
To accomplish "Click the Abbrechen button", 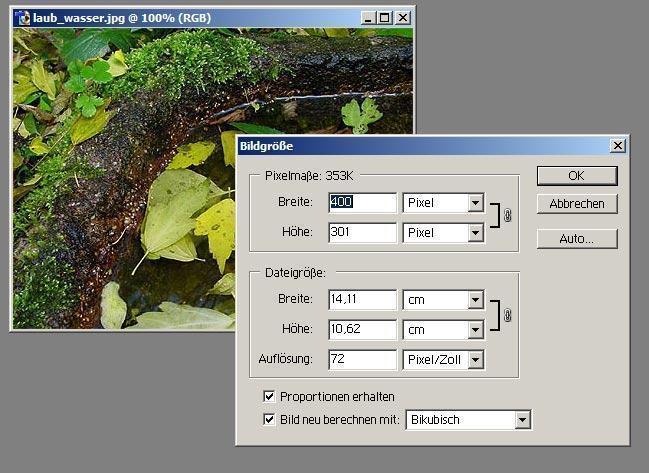I will click(x=577, y=204).
